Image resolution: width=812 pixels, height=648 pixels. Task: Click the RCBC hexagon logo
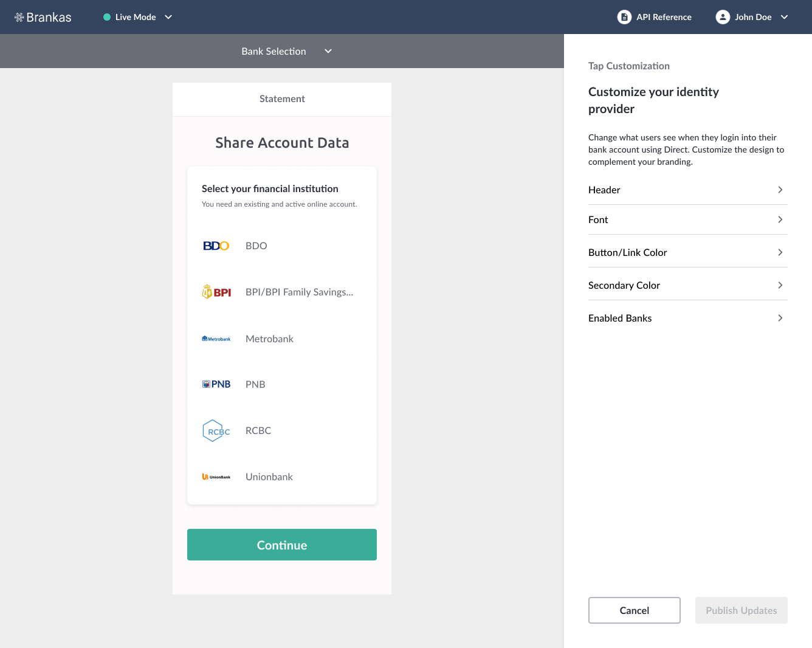(x=216, y=430)
